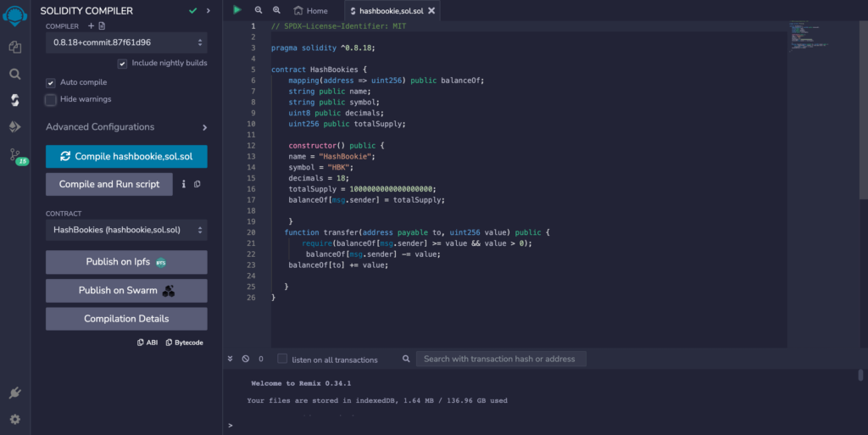This screenshot has width=868, height=435.
Task: Open the File explorer sidebar icon
Action: 15,47
